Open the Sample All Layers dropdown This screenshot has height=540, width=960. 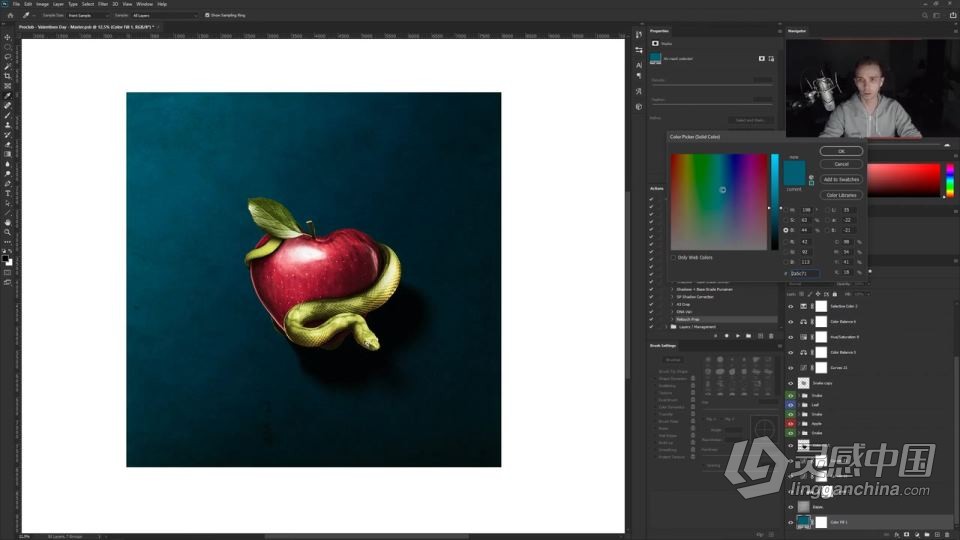pyautogui.click(x=165, y=15)
